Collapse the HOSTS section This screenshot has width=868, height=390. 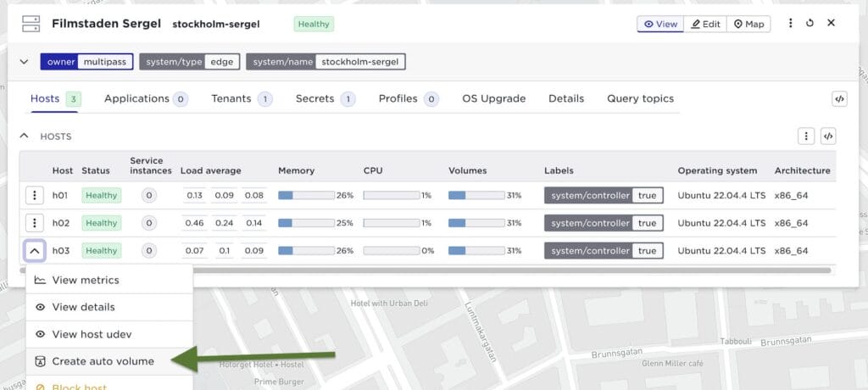point(24,136)
